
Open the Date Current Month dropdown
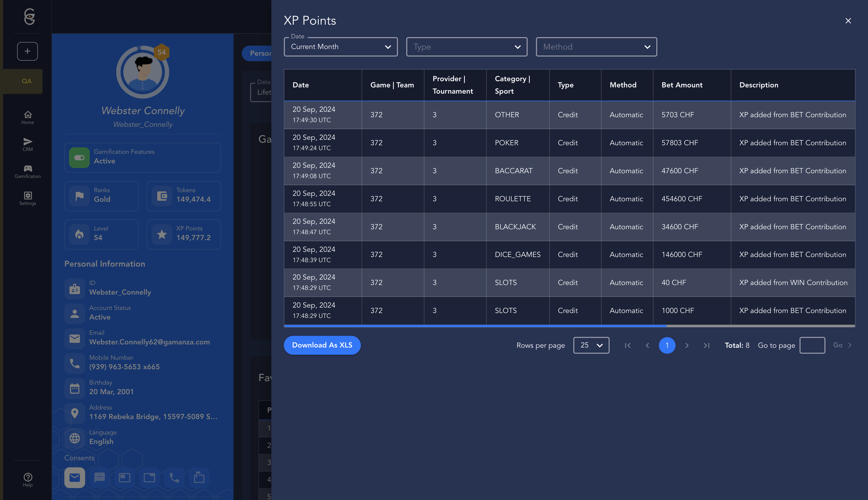pos(340,47)
